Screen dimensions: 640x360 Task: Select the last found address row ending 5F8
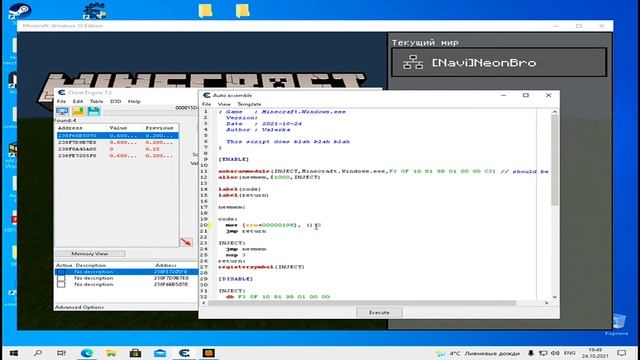coord(118,156)
